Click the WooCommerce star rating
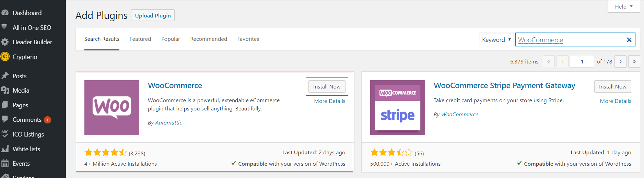 (106, 152)
